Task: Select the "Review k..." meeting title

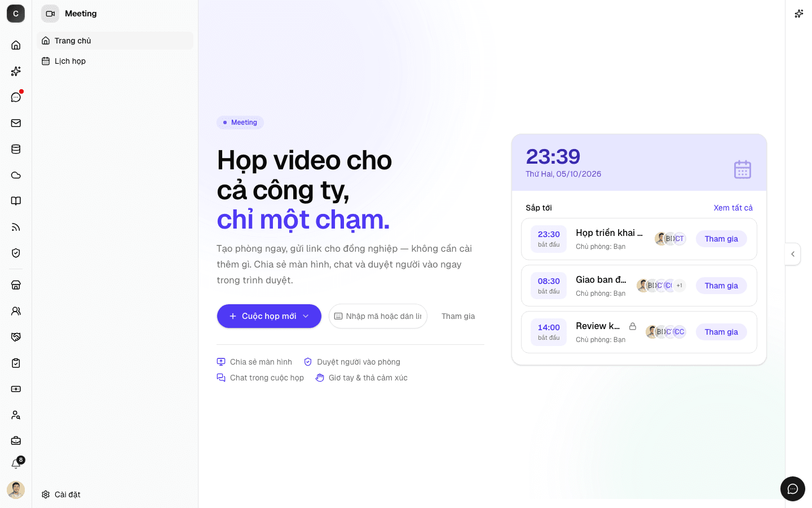Action: pyautogui.click(x=598, y=326)
